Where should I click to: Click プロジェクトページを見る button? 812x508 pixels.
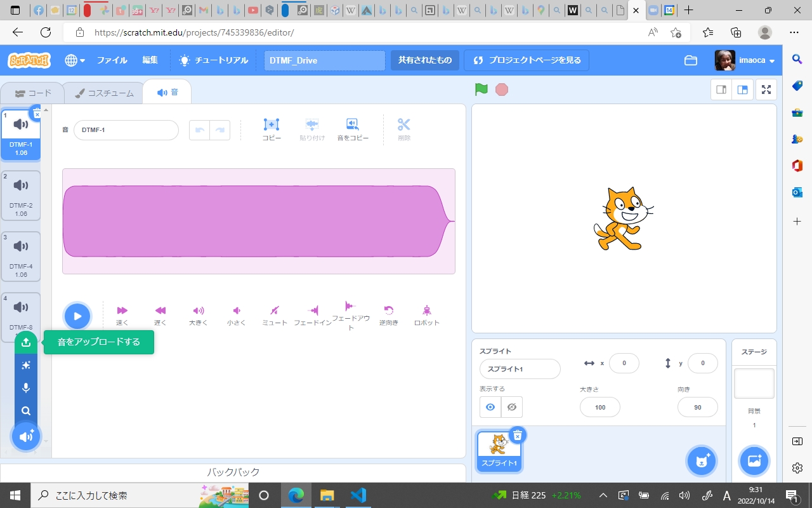527,60
